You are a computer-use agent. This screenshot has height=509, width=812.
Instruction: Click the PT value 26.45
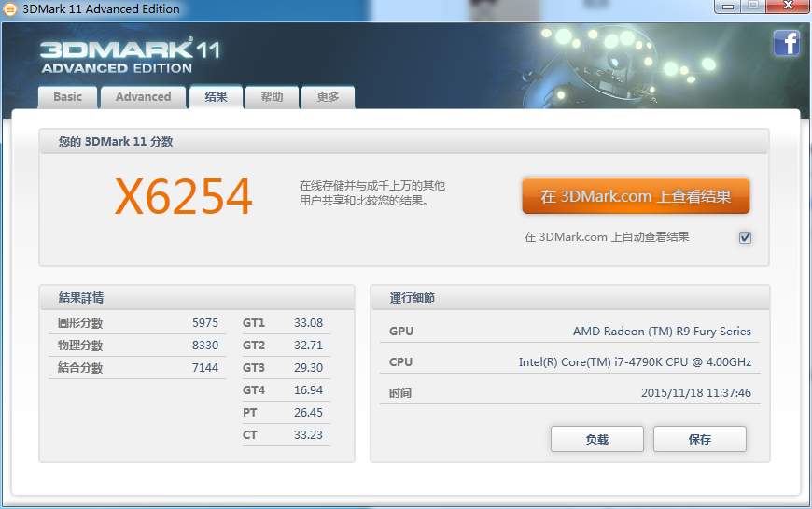pos(308,413)
